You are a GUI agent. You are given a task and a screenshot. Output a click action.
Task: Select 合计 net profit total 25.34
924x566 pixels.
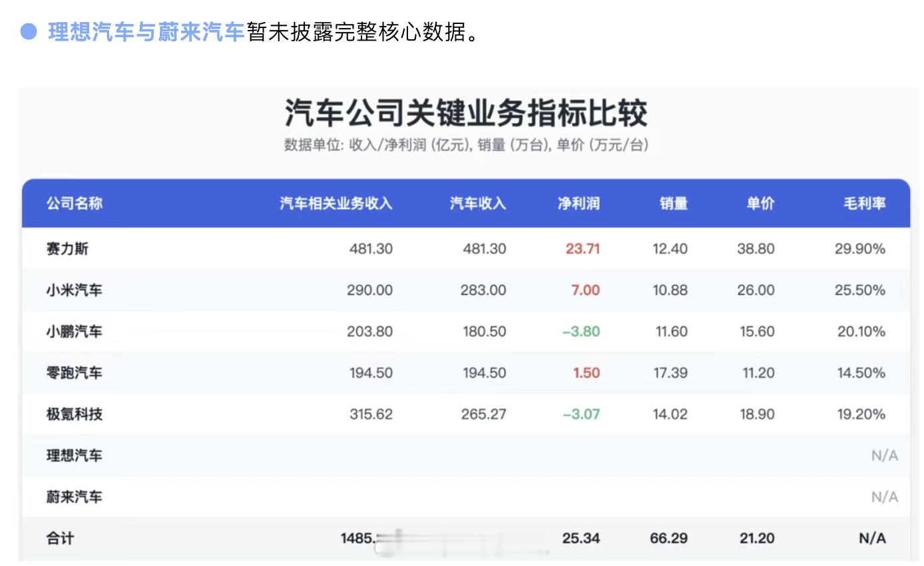(581, 538)
